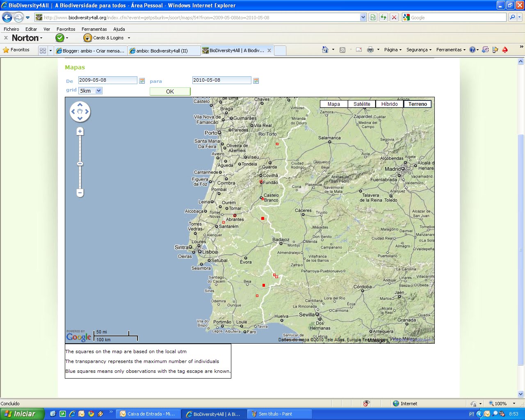Switch to the 'Blogger: ambio - Criar mensa...' tab
Image resolution: width=525 pixels, height=420 pixels.
(x=91, y=51)
